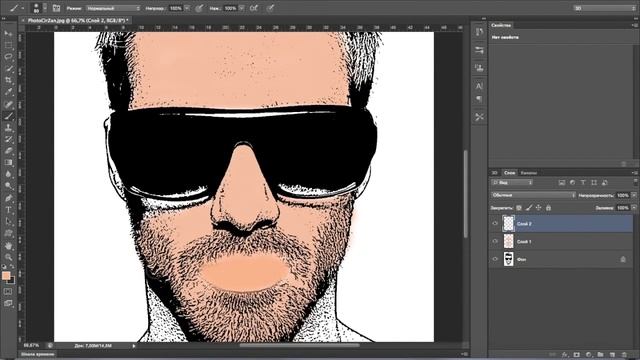This screenshot has height=360, width=640.
Task: Click add layer style fx icon
Action: point(565,355)
